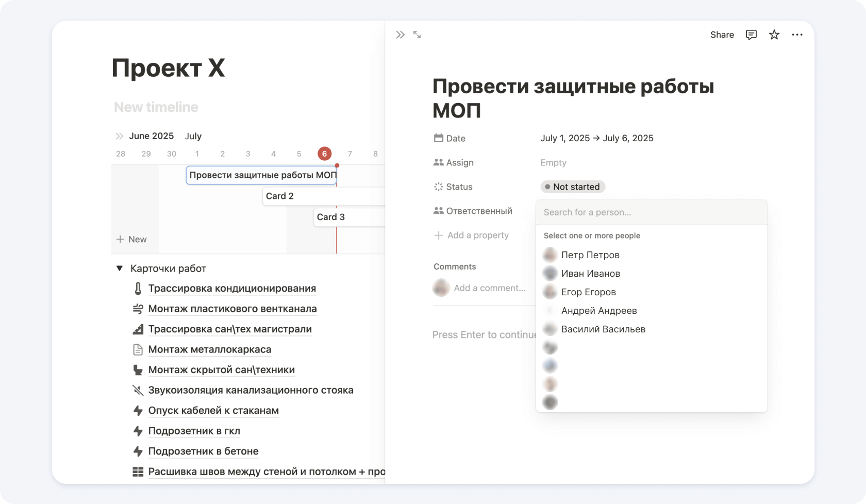The width and height of the screenshot is (866, 504).
Task: Click the muted bell icon beside Звукоизоляция
Action: [x=138, y=390]
